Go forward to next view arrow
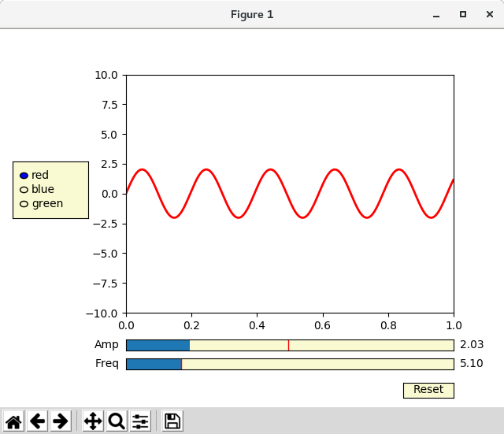504x434 pixels. pyautogui.click(x=61, y=421)
